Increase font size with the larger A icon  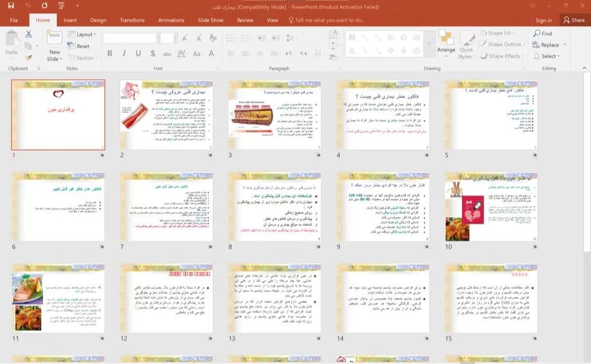pos(184,38)
